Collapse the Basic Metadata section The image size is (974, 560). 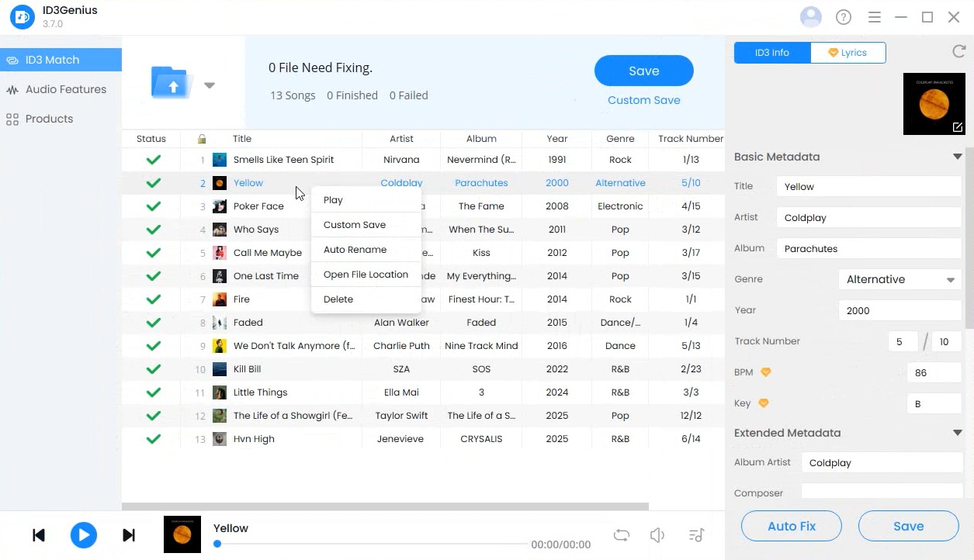click(957, 157)
